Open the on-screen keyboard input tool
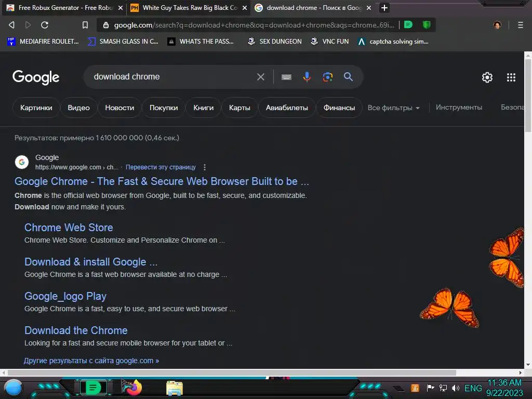 click(x=286, y=77)
